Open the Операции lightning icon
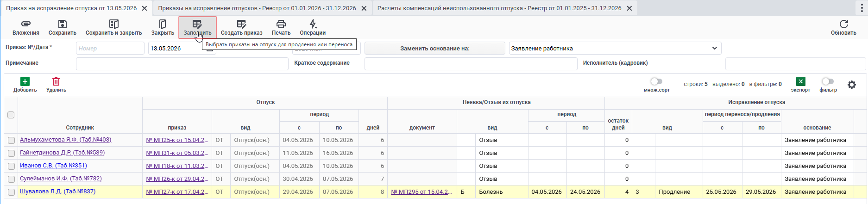The height and width of the screenshot is (204, 868). (x=313, y=24)
